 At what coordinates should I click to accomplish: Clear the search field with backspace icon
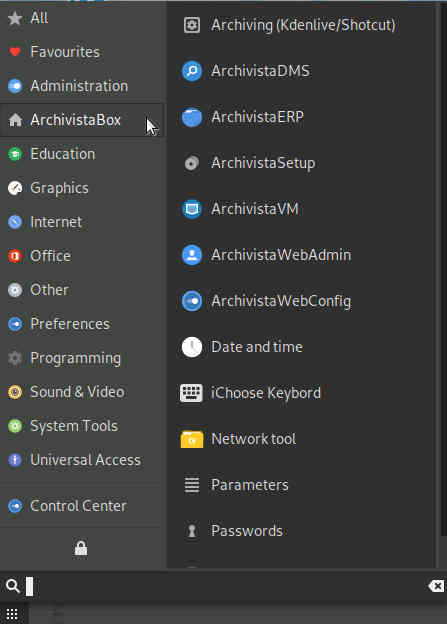point(437,586)
